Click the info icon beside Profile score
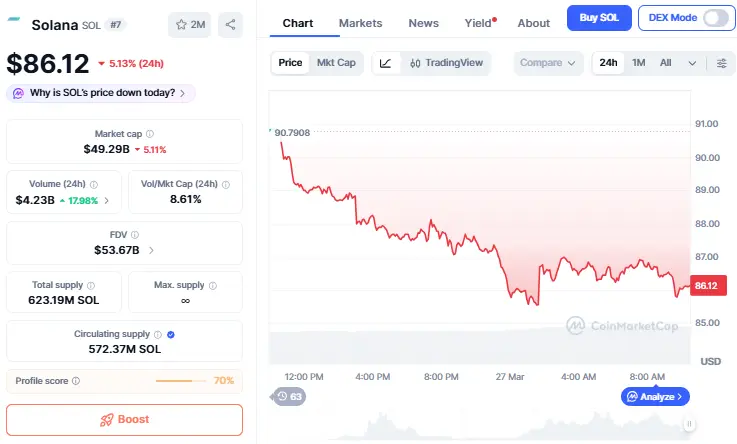The width and height of the screenshot is (737, 444). click(x=76, y=381)
